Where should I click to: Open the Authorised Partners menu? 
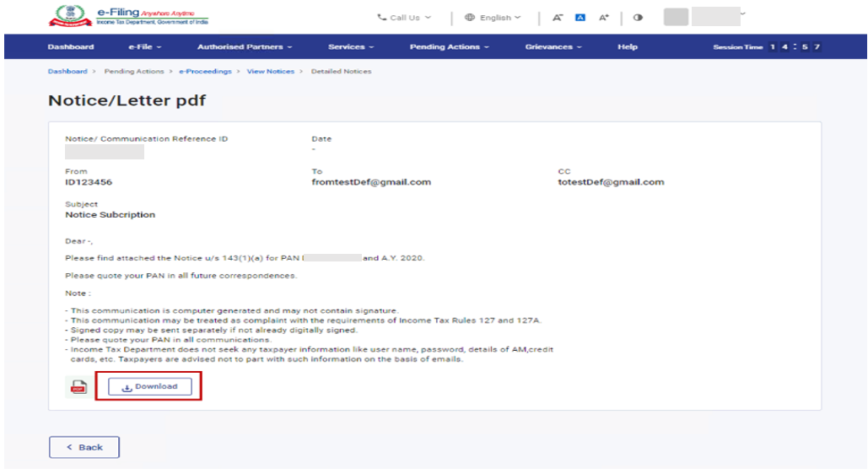tap(245, 47)
